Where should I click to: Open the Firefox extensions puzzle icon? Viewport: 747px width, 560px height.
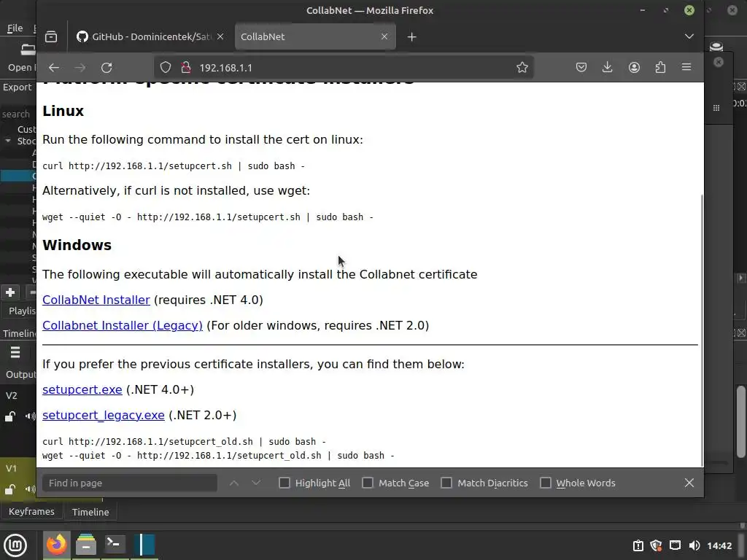point(660,68)
